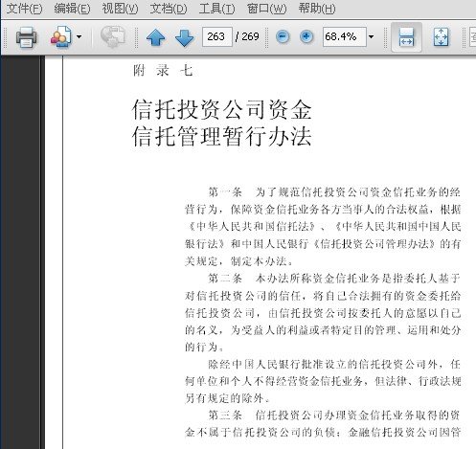Screen dimensions: 476x449
Task: Open the 工具(T) menu
Action: pos(216,9)
